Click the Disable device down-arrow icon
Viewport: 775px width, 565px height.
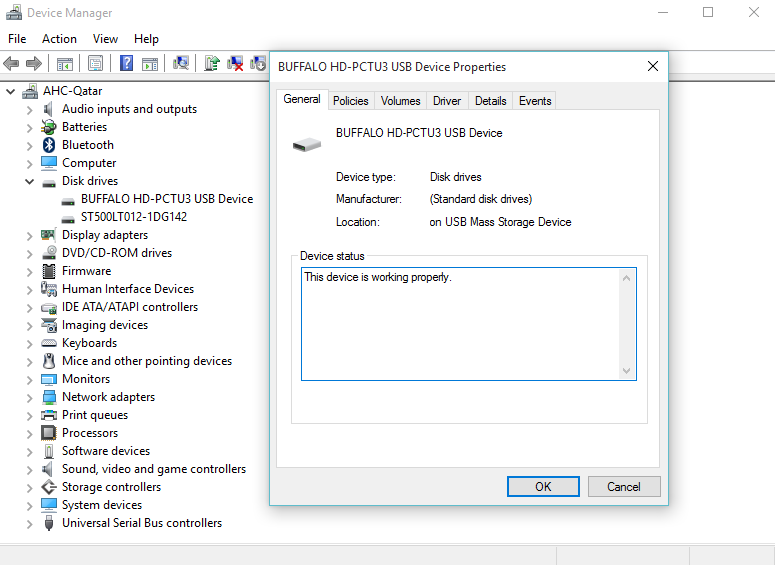coord(258,63)
